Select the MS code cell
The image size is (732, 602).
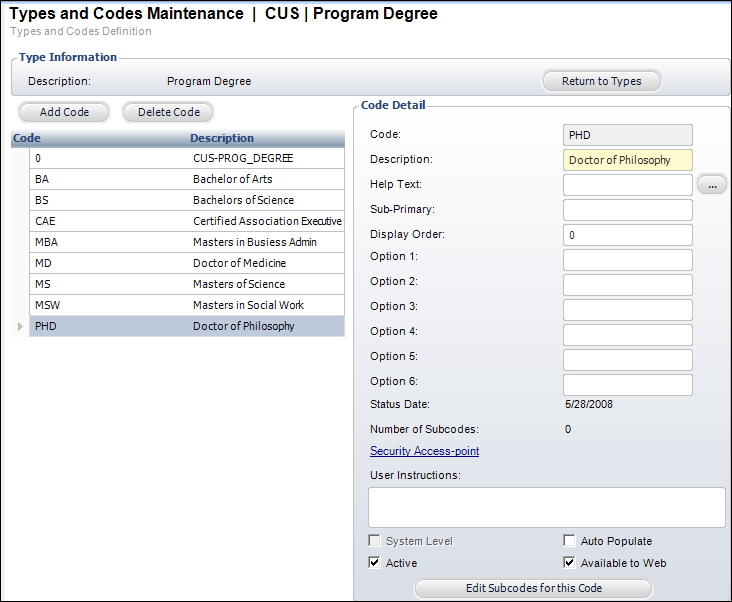109,284
